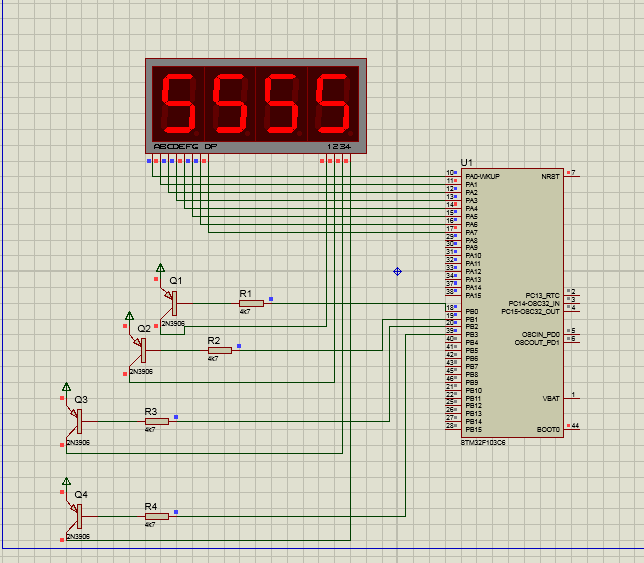Select resistor R2 body in schematic
This screenshot has height=563, width=644.
220,350
